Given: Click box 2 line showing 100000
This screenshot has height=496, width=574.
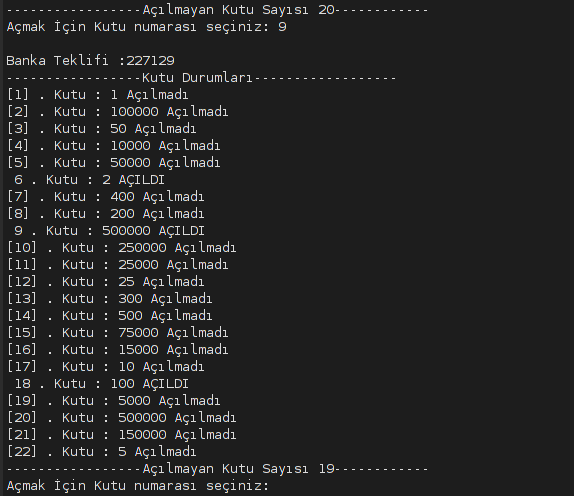Looking at the screenshot, I should (x=117, y=112).
